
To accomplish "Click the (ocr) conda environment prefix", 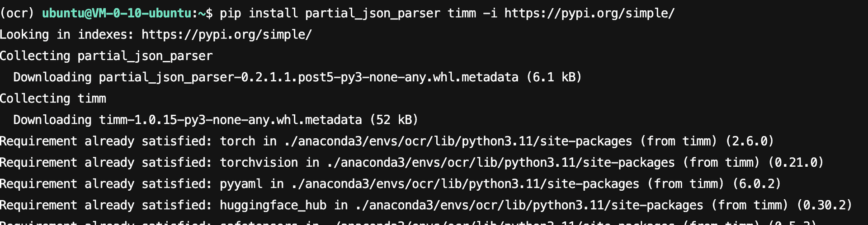I will point(17,14).
